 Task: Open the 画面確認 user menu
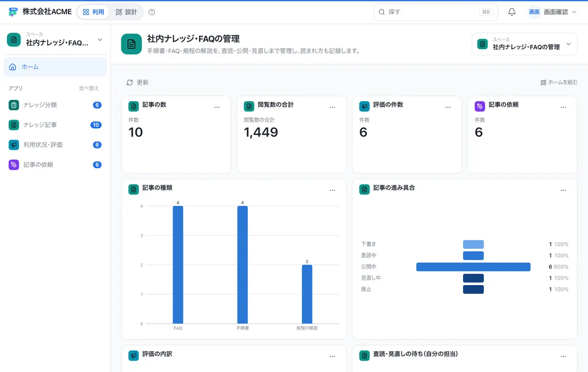(x=553, y=12)
